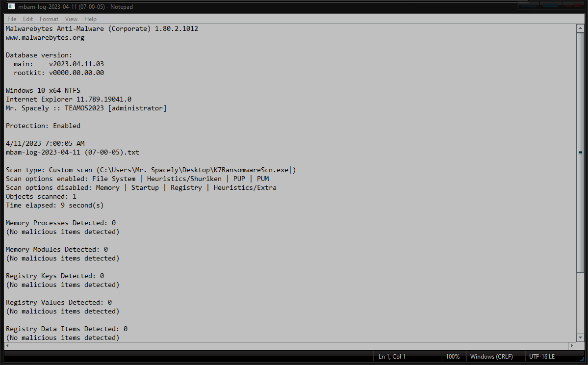Click the 'Windows 10 x64 NTFS' line
The height and width of the screenshot is (365, 588).
point(43,90)
